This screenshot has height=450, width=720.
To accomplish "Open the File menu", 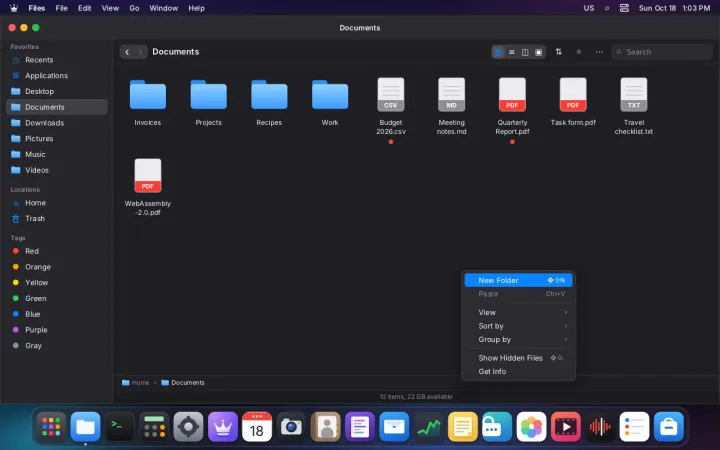I will click(62, 8).
